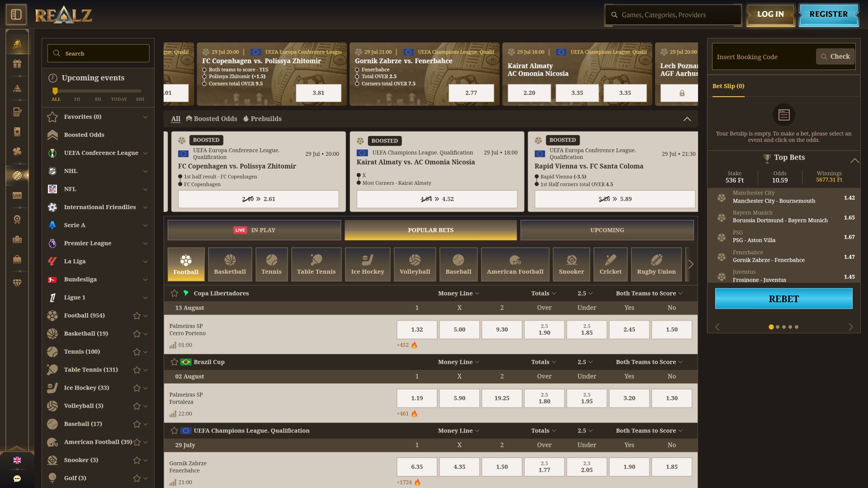Open the live chat bubble icon
868x488 pixels.
17,479
